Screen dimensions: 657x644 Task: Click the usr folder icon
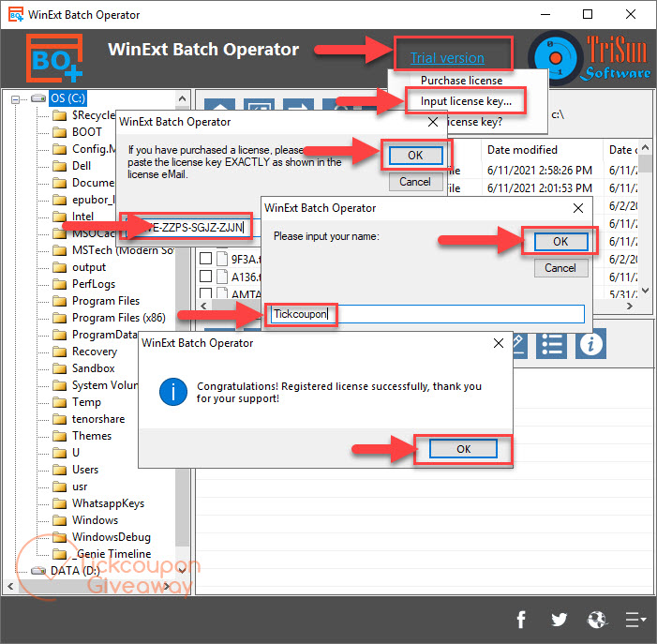(59, 487)
